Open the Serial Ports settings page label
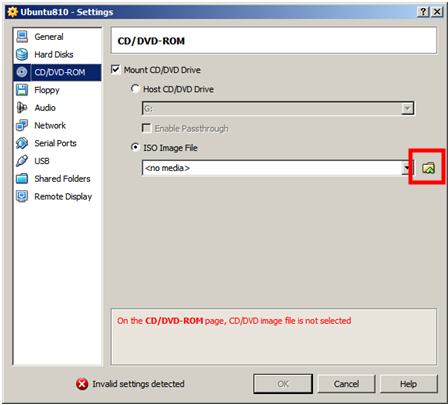 (55, 143)
